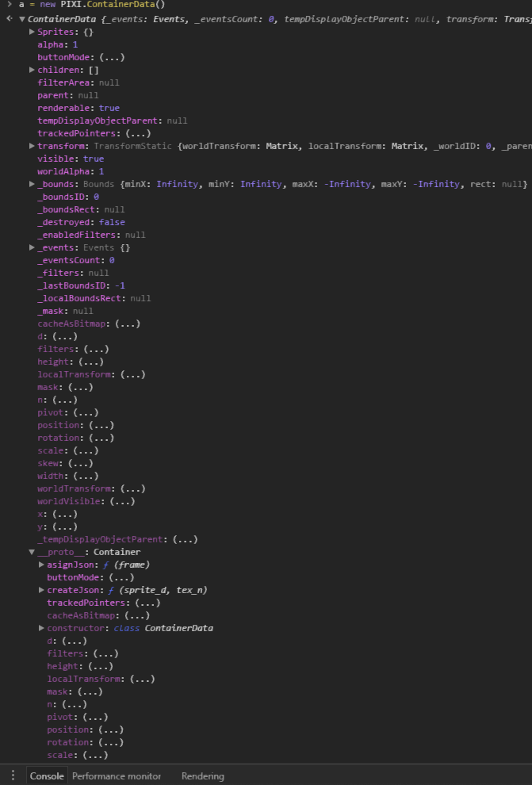Click trackedPointers getter below tempDisplayObjectParent: null row
532x785 pixels.
pos(138,133)
